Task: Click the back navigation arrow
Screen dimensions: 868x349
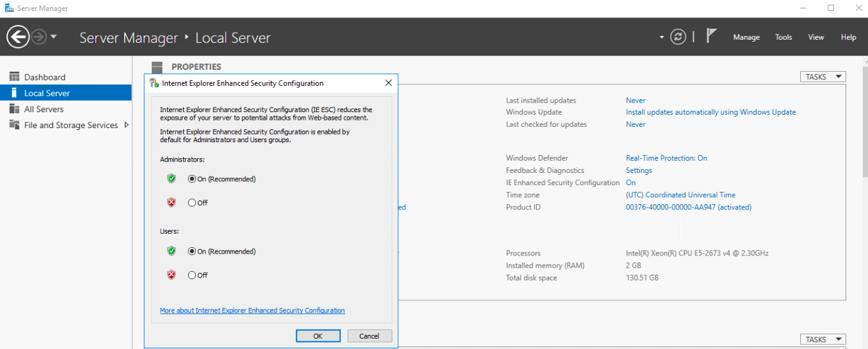Action: tap(18, 37)
